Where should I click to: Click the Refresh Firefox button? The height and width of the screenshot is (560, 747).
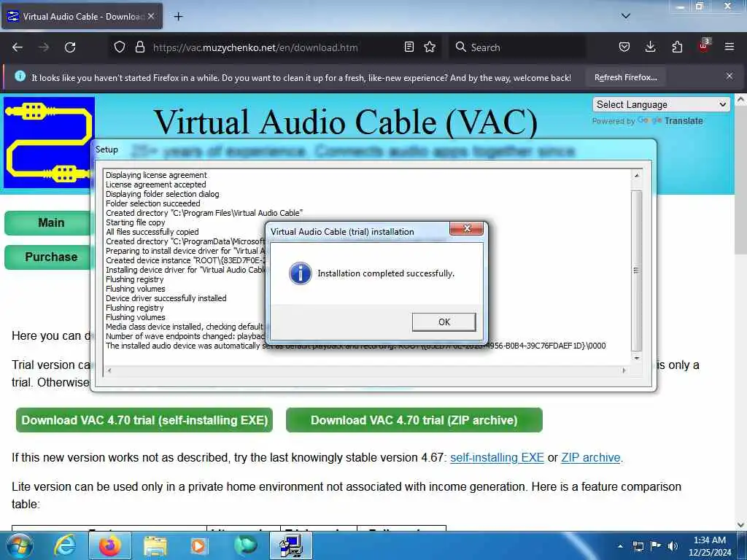625,77
